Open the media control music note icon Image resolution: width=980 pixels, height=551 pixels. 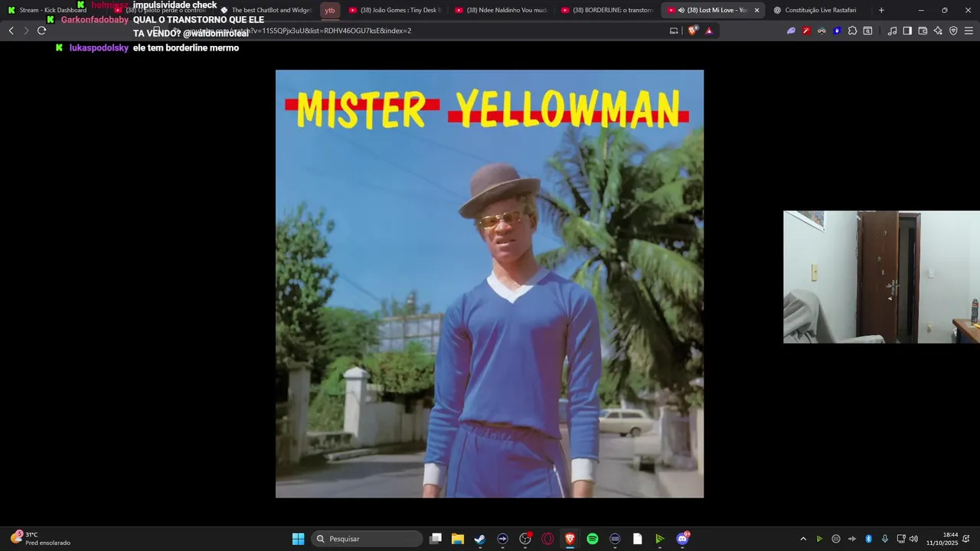coord(892,31)
